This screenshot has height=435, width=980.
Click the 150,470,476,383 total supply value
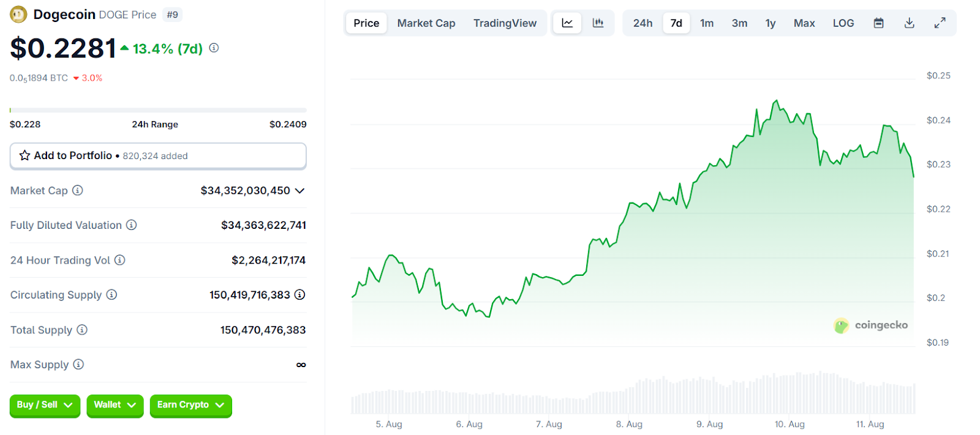263,330
